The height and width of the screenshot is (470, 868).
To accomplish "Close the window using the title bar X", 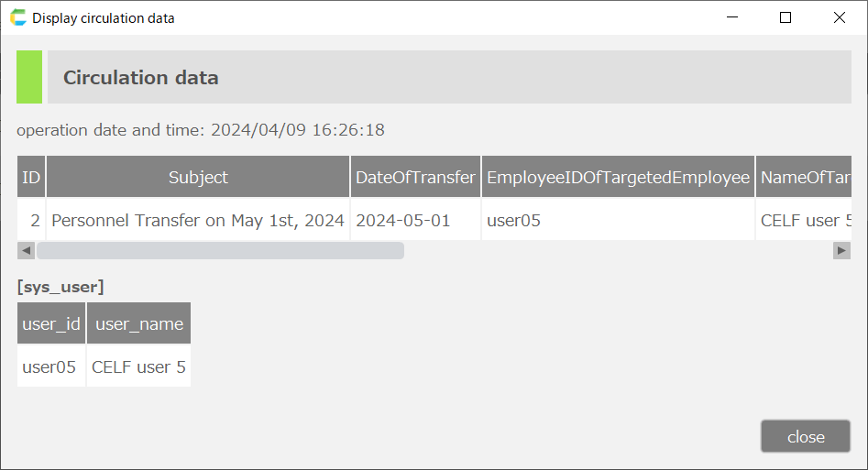I will tap(840, 17).
